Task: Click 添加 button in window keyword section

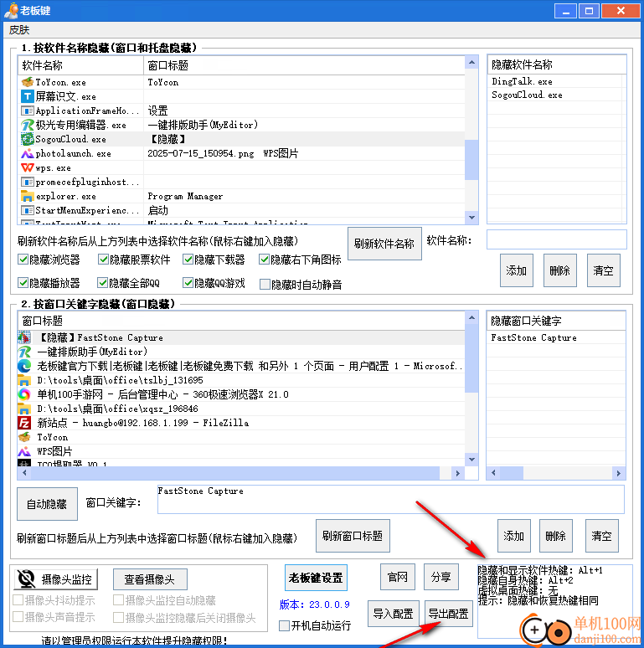Action: 514,536
